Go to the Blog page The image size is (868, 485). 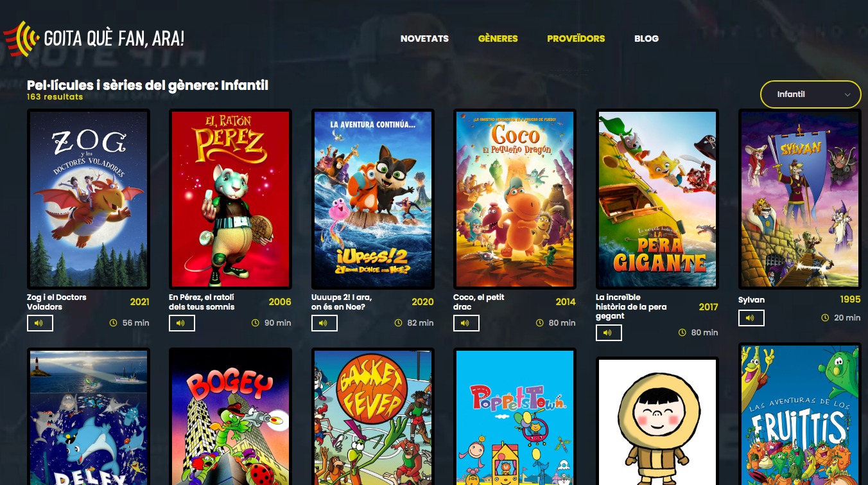(647, 39)
